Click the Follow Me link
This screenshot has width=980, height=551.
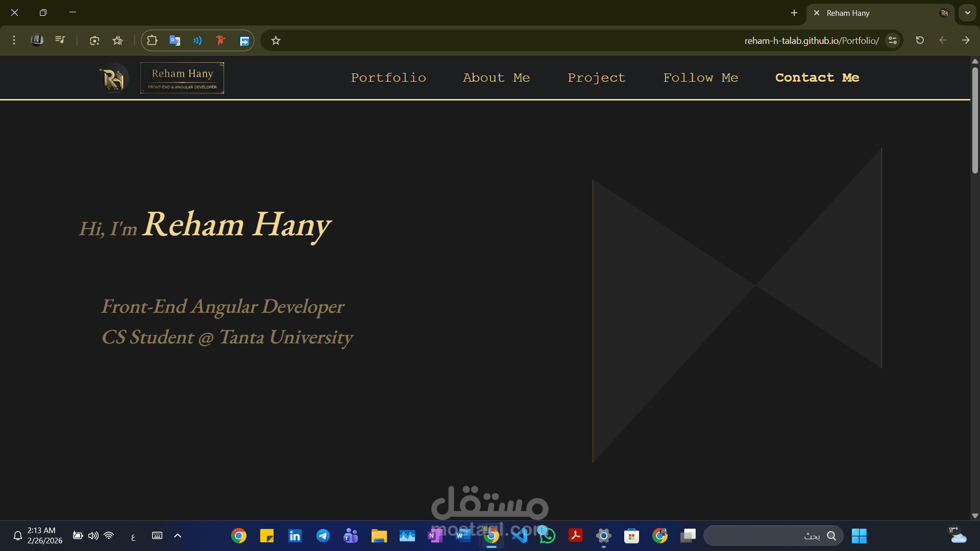[x=700, y=78]
